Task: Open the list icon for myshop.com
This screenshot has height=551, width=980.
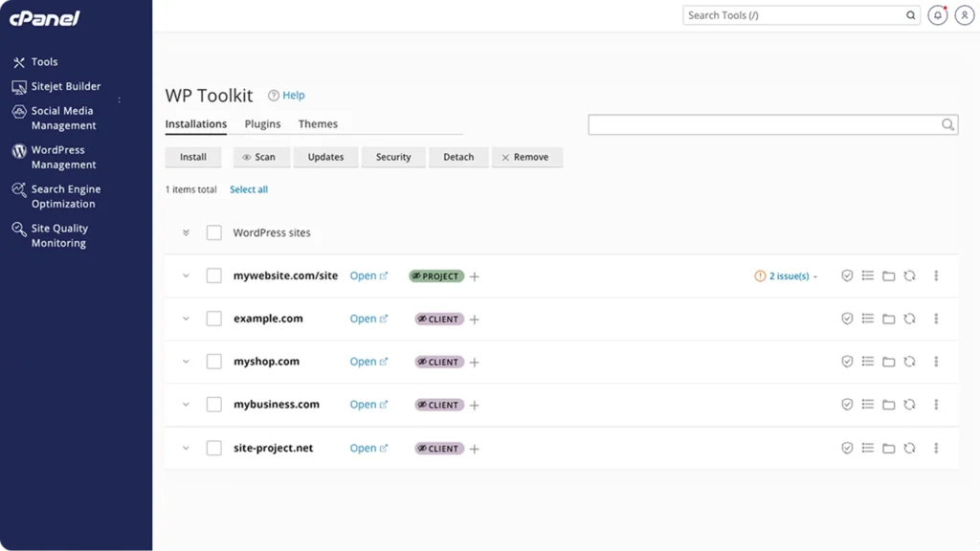Action: point(867,361)
